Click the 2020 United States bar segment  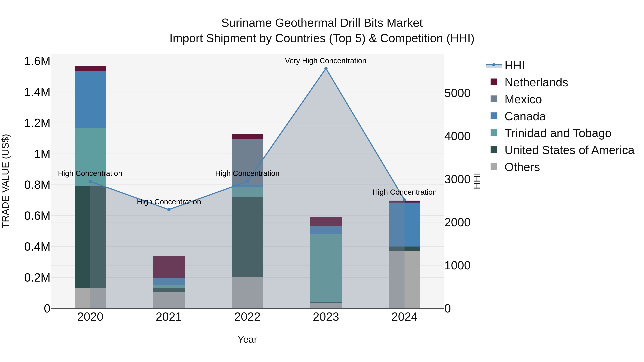pos(90,237)
